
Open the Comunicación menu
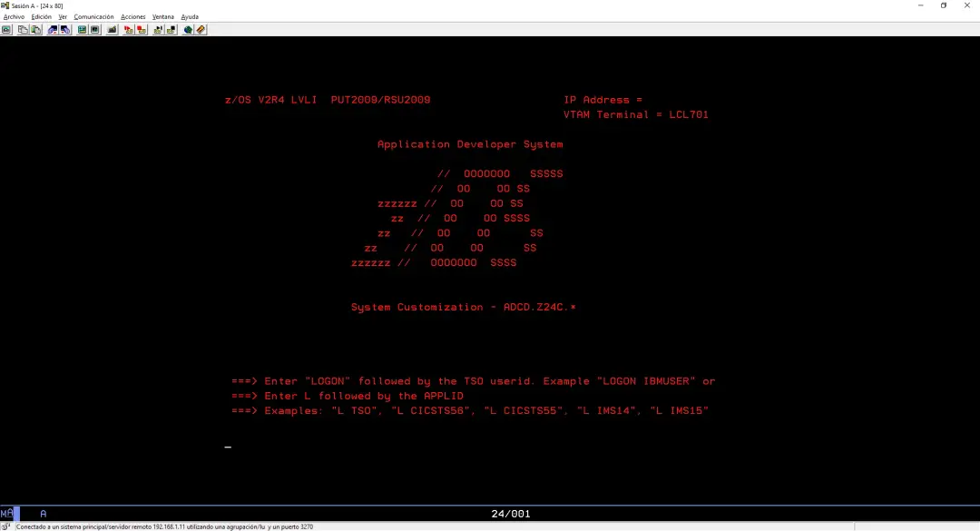pyautogui.click(x=93, y=17)
